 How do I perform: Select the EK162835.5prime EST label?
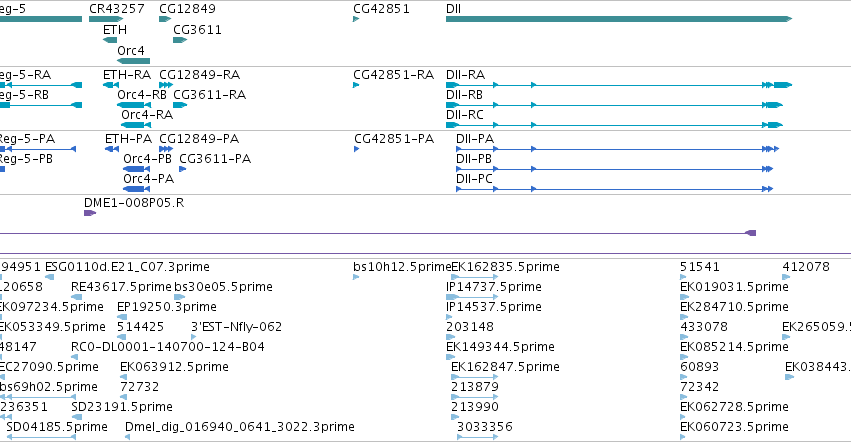click(505, 267)
